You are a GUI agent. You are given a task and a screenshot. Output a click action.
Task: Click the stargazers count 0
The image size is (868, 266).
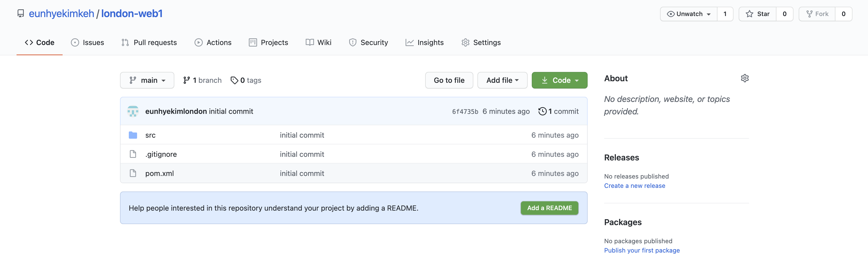pyautogui.click(x=784, y=14)
